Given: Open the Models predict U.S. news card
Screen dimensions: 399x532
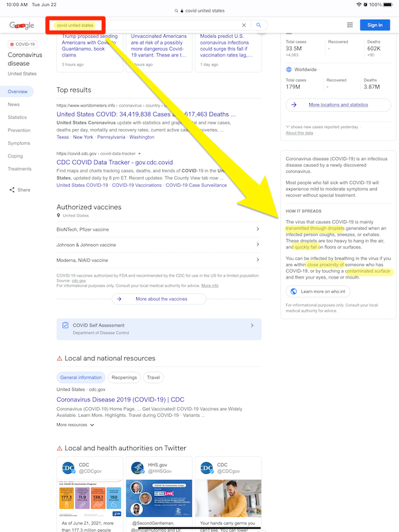Looking at the screenshot, I should 228,51.
